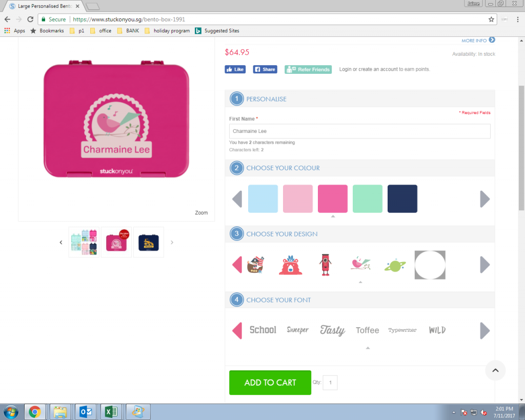
Task: Open the Bookmarks bar item
Action: (x=47, y=31)
